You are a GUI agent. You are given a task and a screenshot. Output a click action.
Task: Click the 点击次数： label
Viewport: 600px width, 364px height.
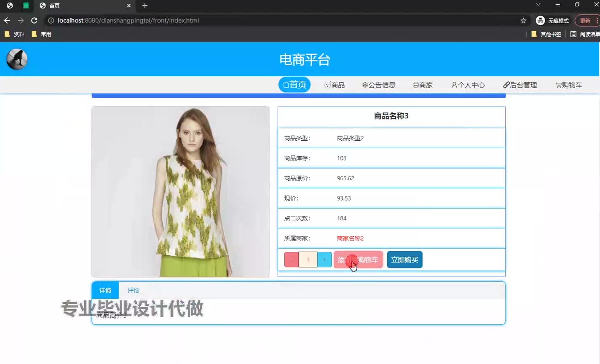click(297, 218)
